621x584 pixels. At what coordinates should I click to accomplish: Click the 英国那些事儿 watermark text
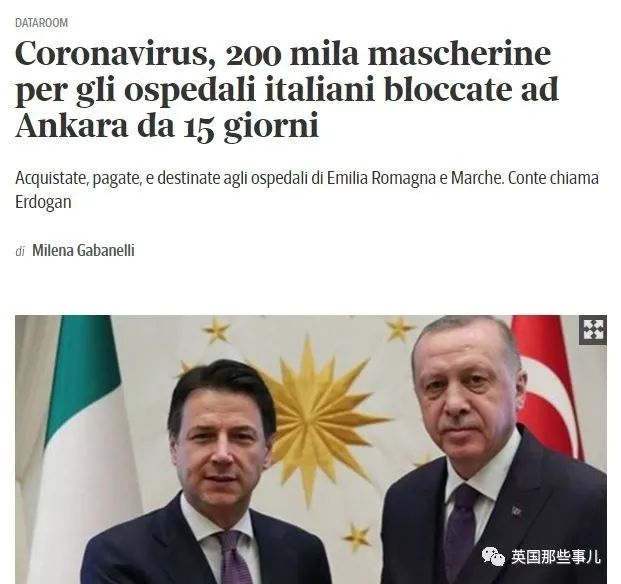point(555,557)
